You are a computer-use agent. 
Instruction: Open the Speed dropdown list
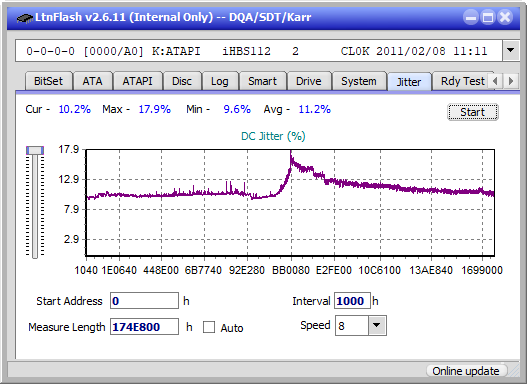tap(377, 325)
